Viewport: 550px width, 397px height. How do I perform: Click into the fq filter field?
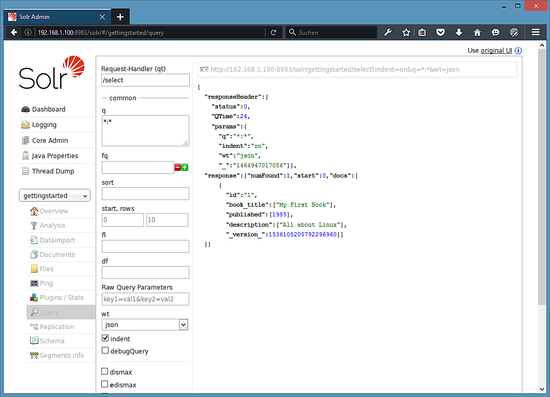pos(138,168)
